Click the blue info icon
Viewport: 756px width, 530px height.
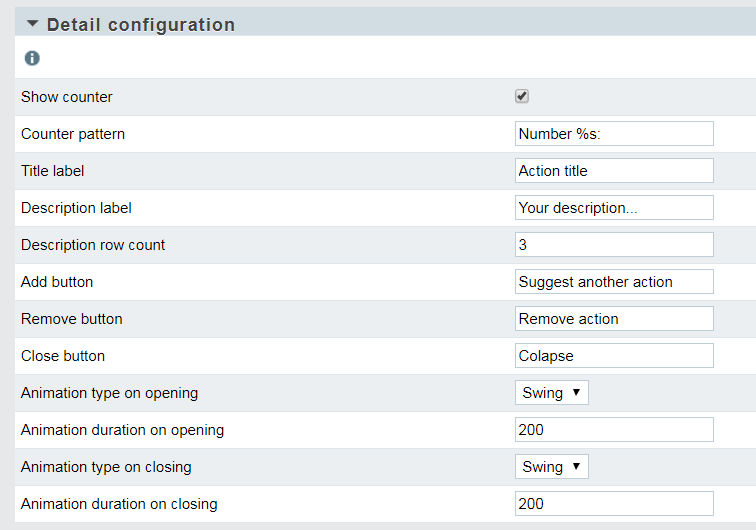[x=32, y=58]
